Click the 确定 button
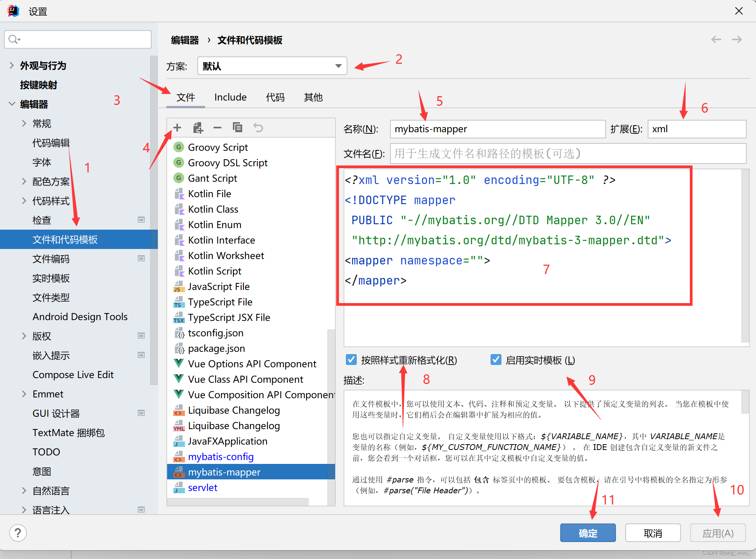756x559 pixels. (x=588, y=533)
